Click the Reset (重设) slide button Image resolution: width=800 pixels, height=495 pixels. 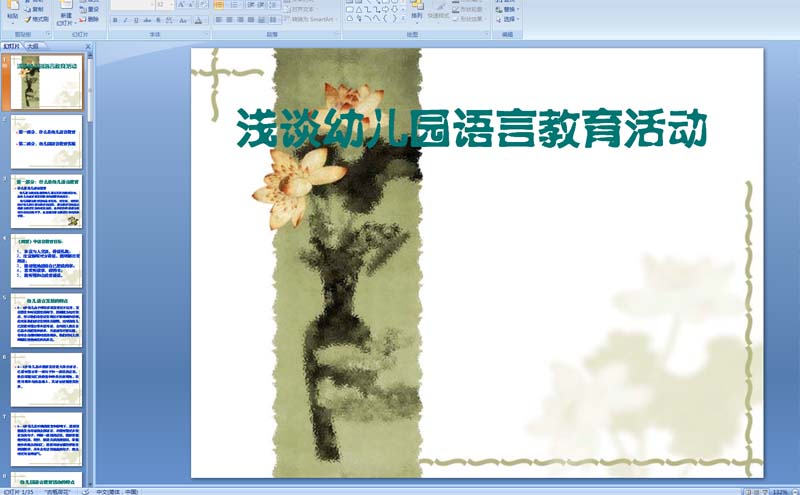pos(89,9)
